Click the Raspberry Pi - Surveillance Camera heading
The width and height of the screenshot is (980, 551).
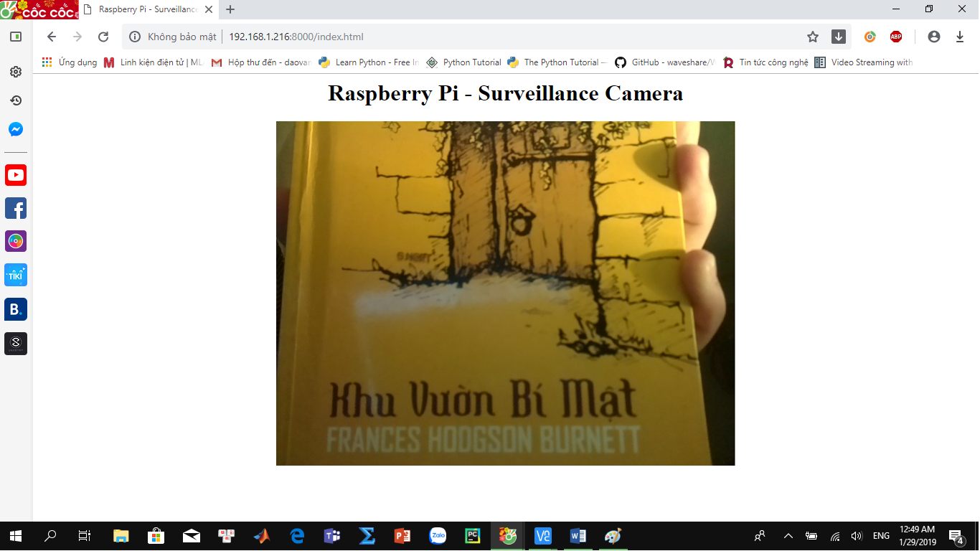coord(505,93)
